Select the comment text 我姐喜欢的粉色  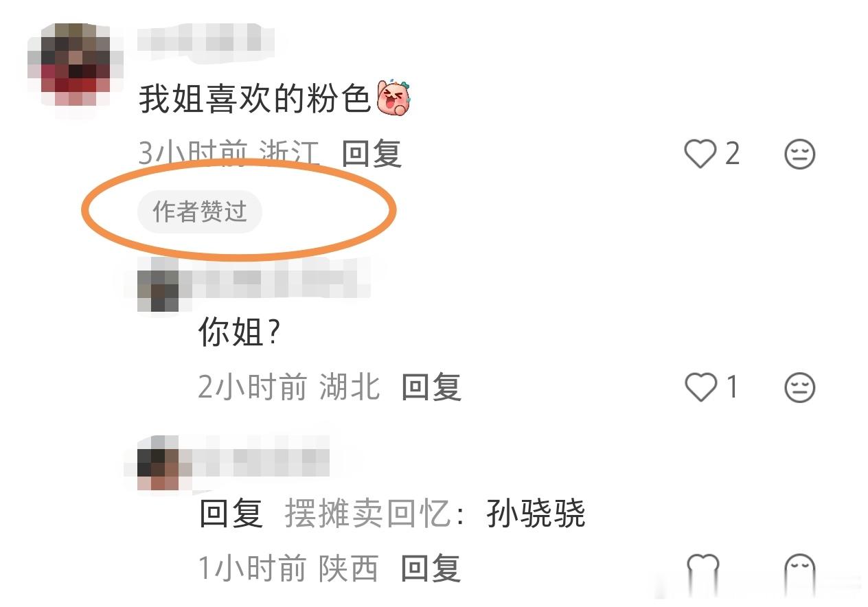point(255,100)
